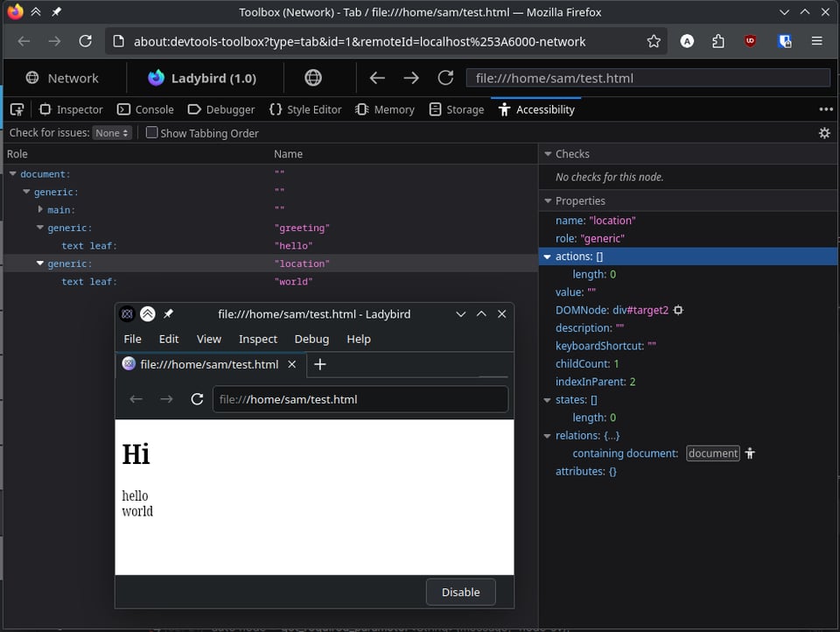This screenshot has height=632, width=840.
Task: Bookmark page with the star icon
Action: [654, 41]
